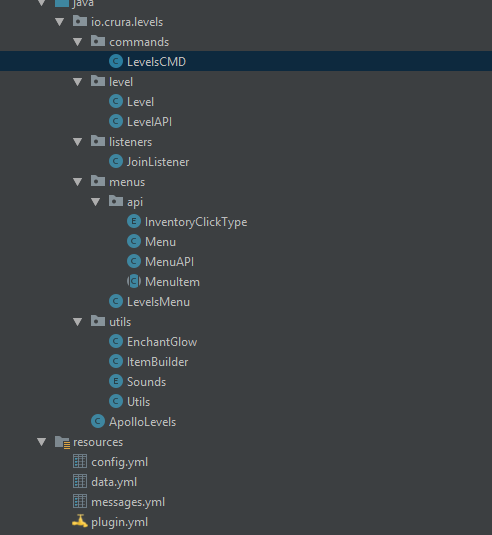
Task: Select the JoinListener class
Action: pos(158,162)
